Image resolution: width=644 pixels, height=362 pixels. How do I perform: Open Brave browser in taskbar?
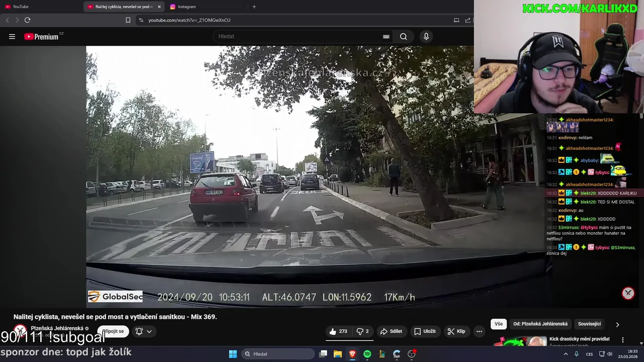click(x=352, y=354)
